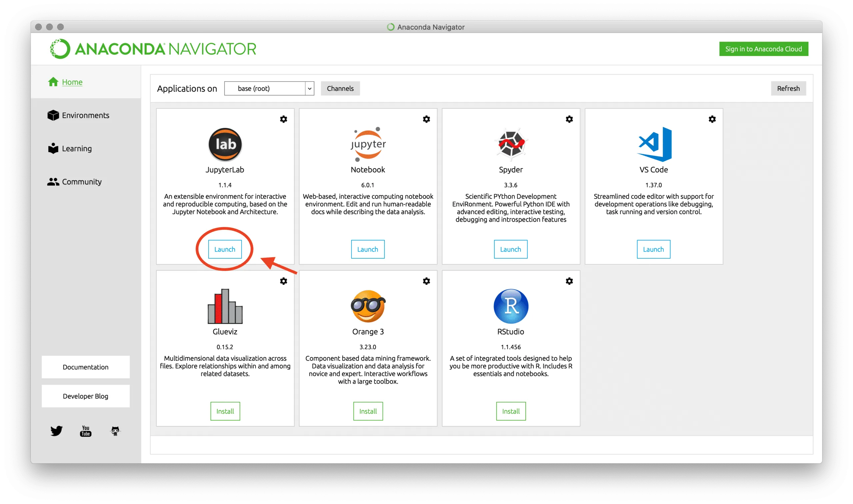Click the Spyder app icon
853x504 pixels.
[511, 144]
